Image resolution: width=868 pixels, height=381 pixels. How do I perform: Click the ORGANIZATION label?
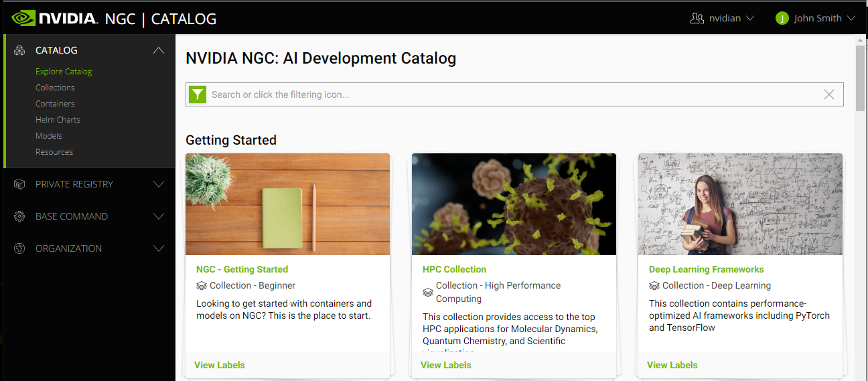(69, 248)
